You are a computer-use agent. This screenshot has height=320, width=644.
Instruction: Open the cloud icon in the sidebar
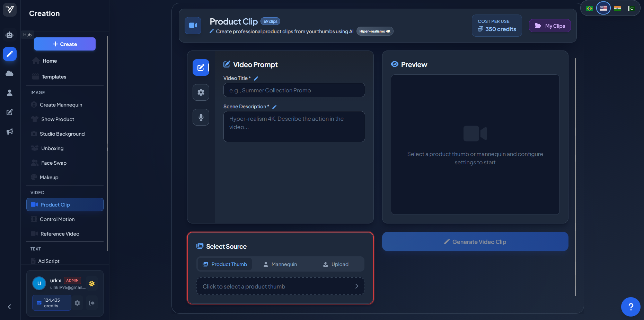[x=10, y=73]
